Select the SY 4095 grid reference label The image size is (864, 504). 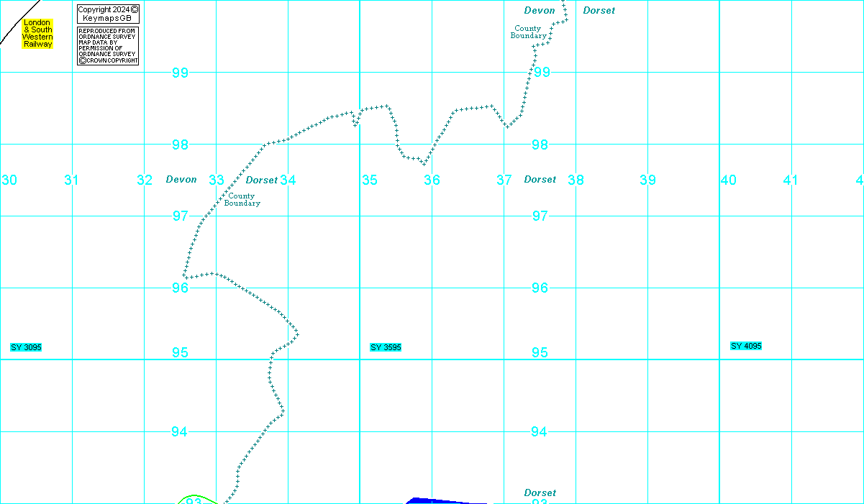click(746, 346)
